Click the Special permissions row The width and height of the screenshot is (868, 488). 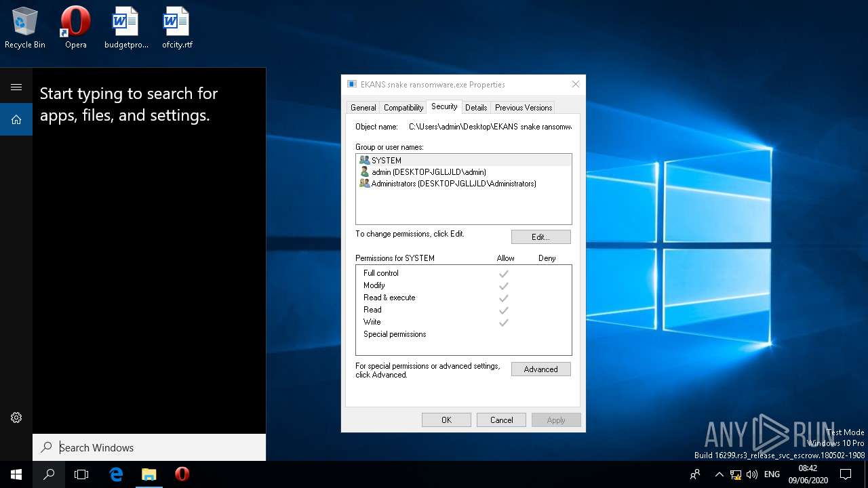click(464, 334)
